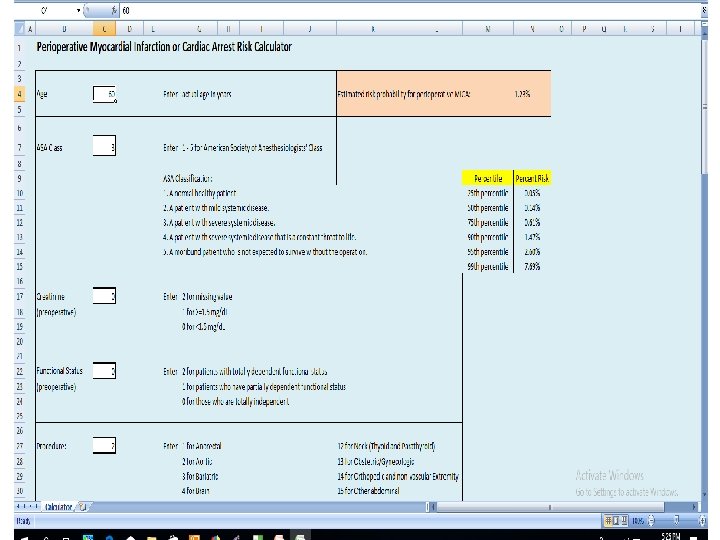This screenshot has height=540, width=720.
Task: Select highlighted row 4 header
Action: click(x=19, y=94)
